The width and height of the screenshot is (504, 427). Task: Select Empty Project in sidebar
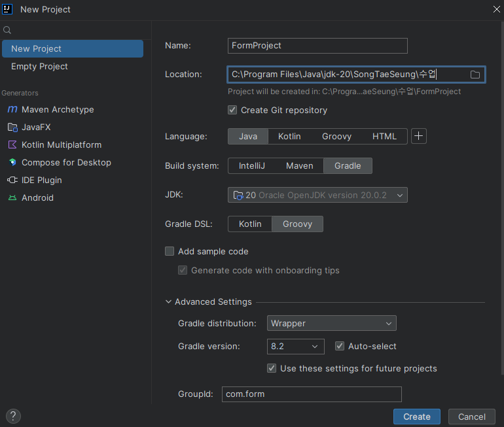pyautogui.click(x=73, y=67)
